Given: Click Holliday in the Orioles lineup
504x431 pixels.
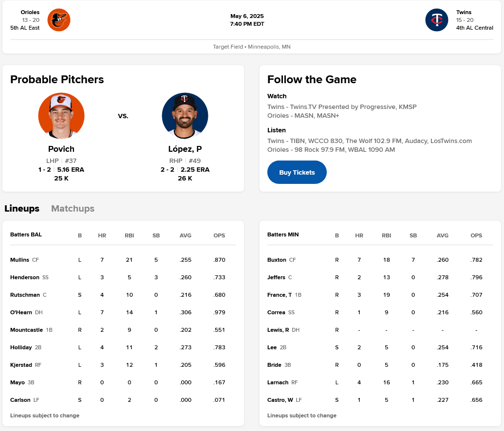Looking at the screenshot, I should [21, 347].
